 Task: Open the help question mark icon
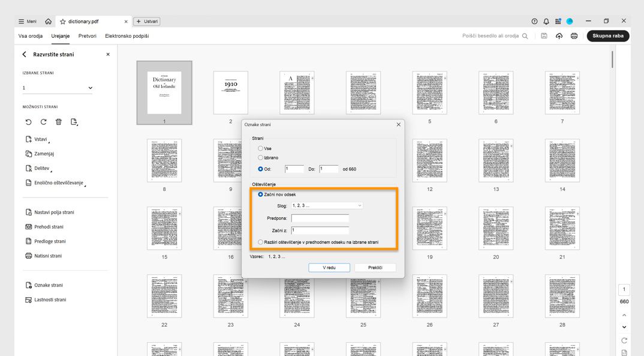[534, 22]
